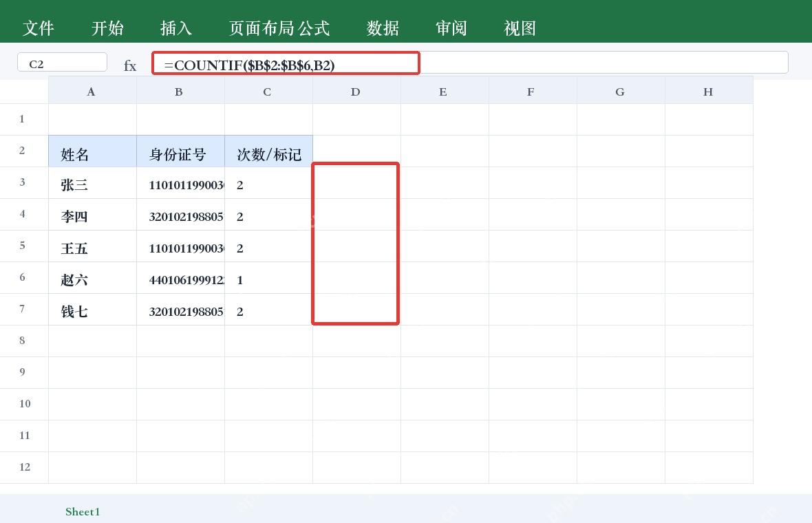Select column F header
812x523 pixels.
click(x=533, y=91)
